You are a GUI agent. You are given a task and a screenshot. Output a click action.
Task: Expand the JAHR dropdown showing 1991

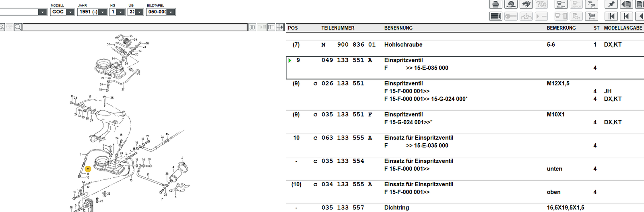tap(103, 12)
